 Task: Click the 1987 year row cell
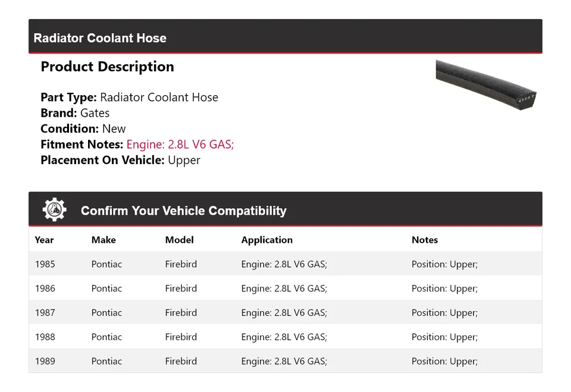click(45, 313)
